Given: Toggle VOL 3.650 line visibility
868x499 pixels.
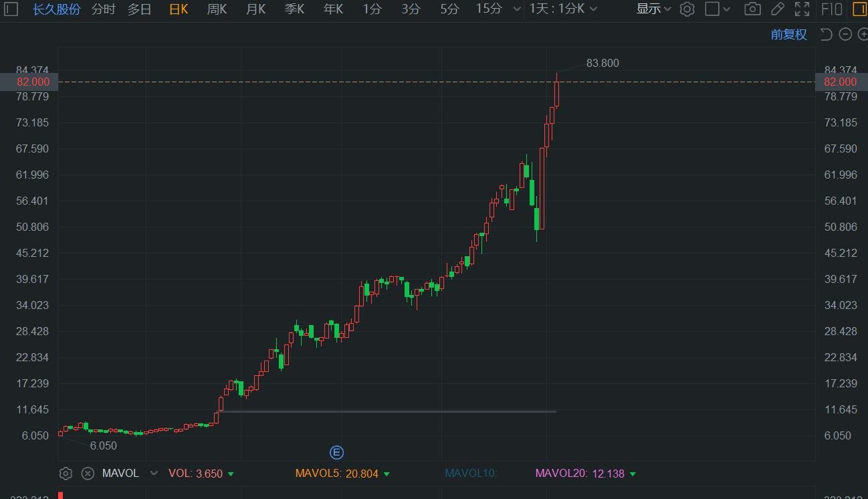Looking at the screenshot, I should point(201,474).
